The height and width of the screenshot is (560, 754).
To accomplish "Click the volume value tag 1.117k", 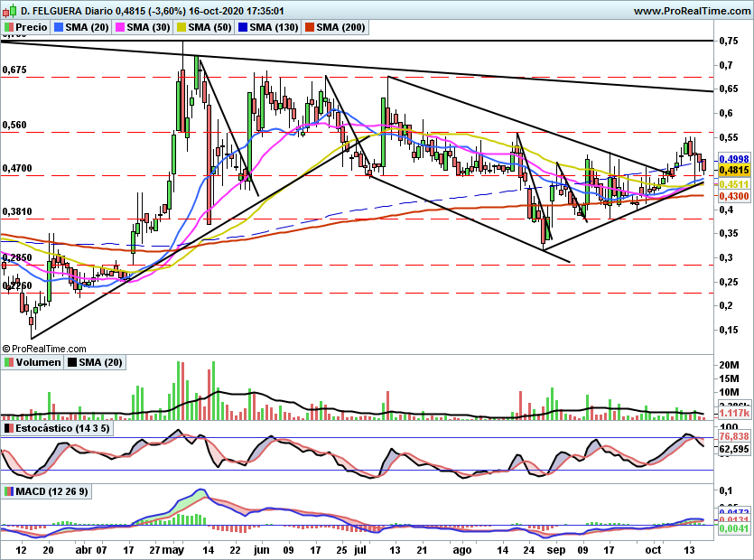I will 734,414.
